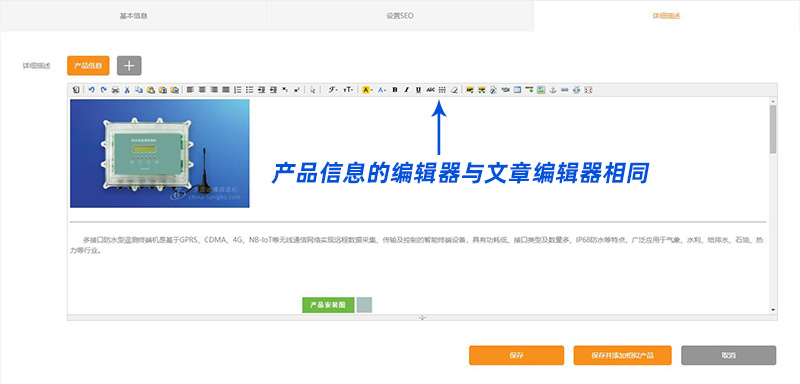
Task: Cut selected content with scissors icon
Action: [x=127, y=90]
